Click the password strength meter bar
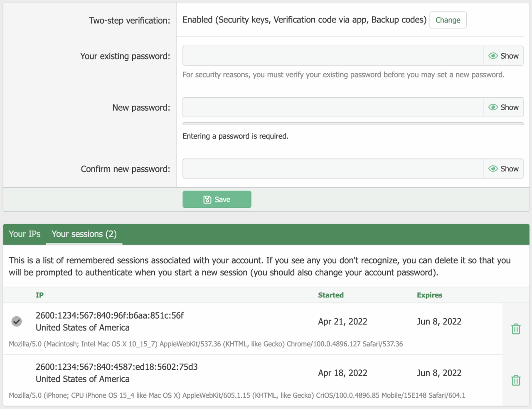Image resolution: width=532 pixels, height=409 pixels. click(353, 124)
